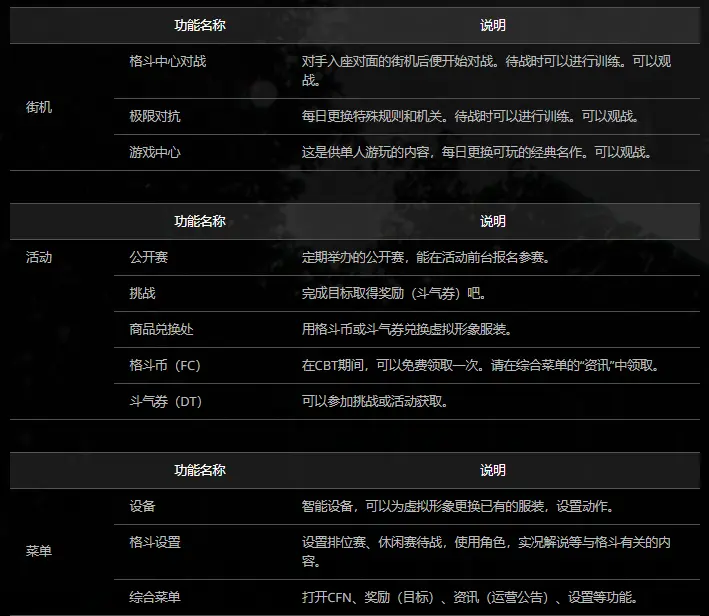
Task: Select the 商品兑换处 row label
Action: 161,329
